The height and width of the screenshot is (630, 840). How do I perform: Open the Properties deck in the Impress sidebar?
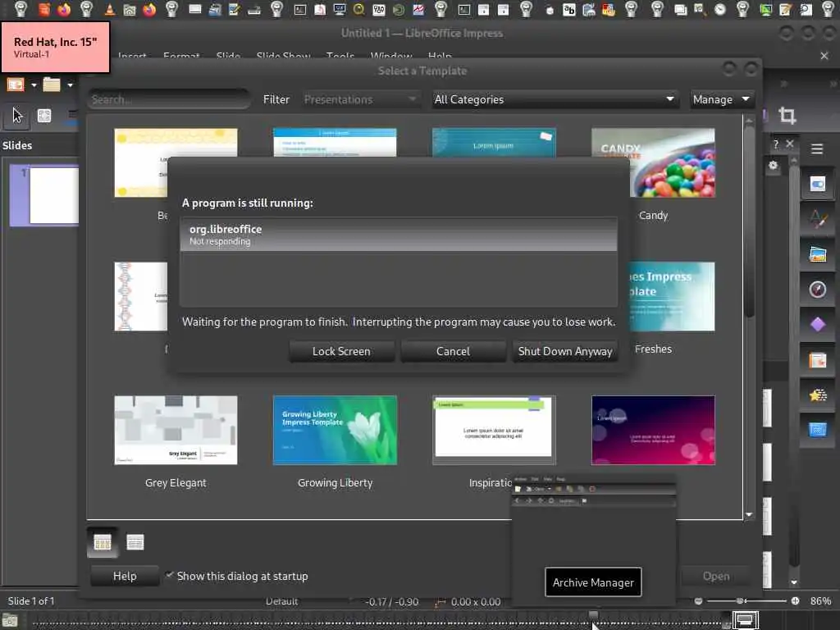pos(818,185)
